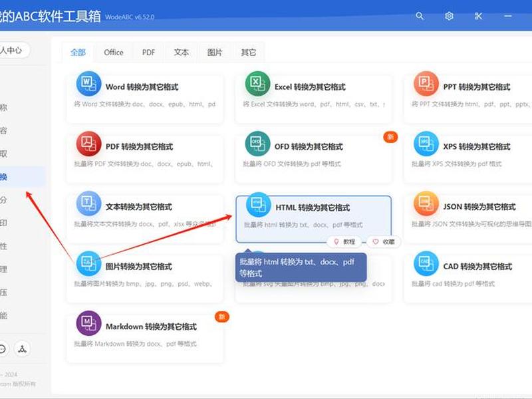Open PDF 转换为其它格式 title
The image size is (532, 399).
coord(139,147)
